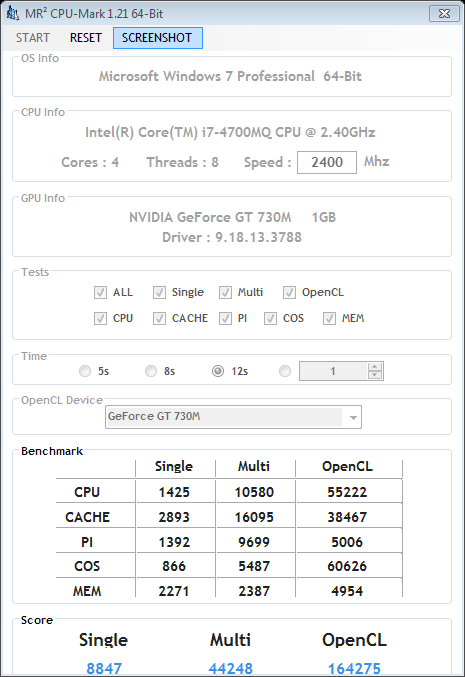Viewport: 465px width, 677px height.
Task: Select the 12s time radio button
Action: 218,371
